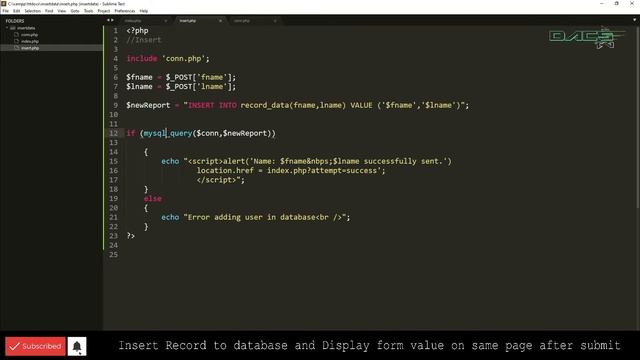Click 'Error adding user in database' text
The image size is (640, 360).
coord(251,217)
